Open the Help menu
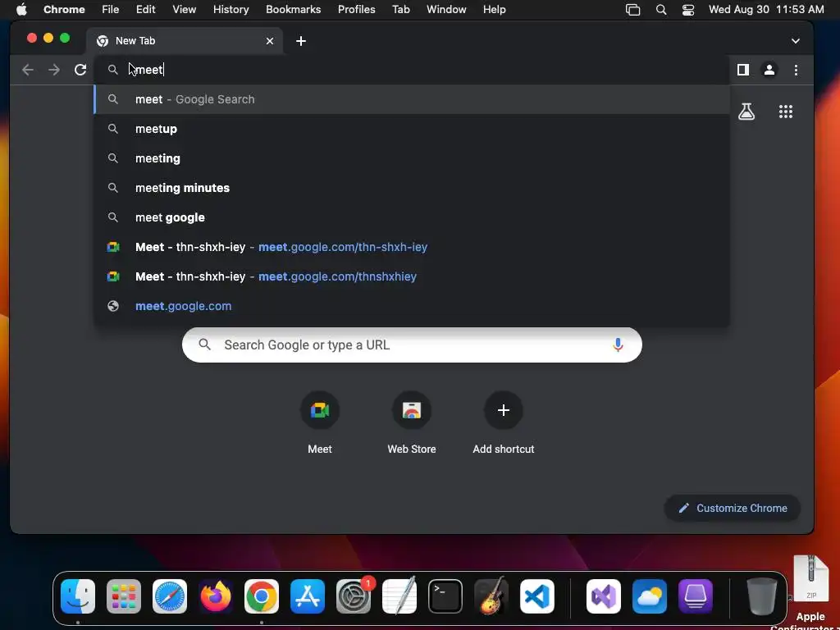This screenshot has width=840, height=630. [x=494, y=10]
